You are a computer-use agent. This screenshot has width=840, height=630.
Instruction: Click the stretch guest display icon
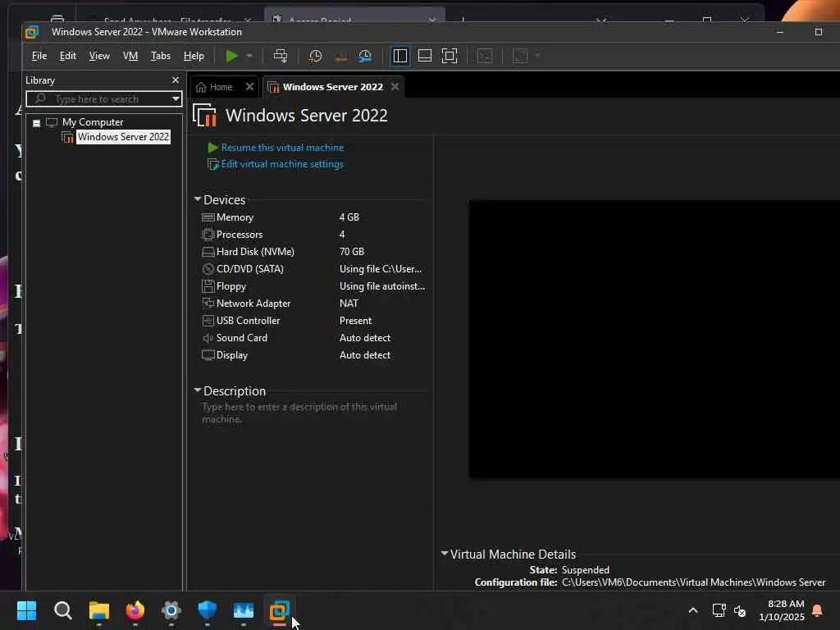(x=520, y=56)
